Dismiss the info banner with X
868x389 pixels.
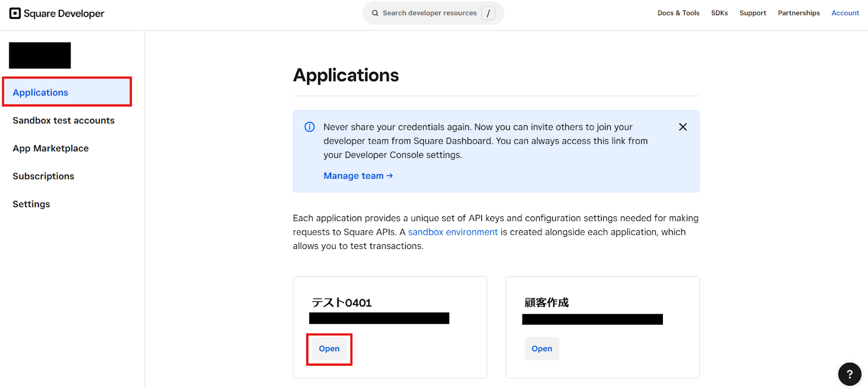coord(683,127)
